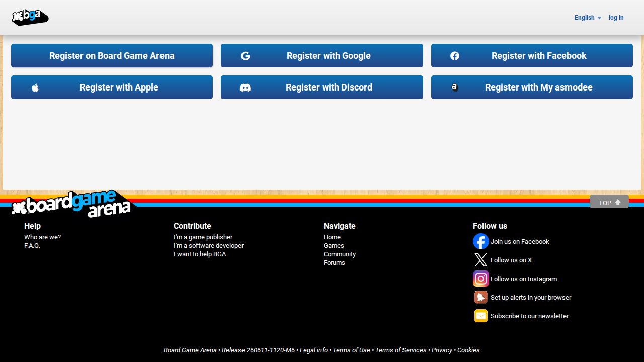Screen dimensions: 644x362
Task: Click the log in link
Action: (x=616, y=18)
